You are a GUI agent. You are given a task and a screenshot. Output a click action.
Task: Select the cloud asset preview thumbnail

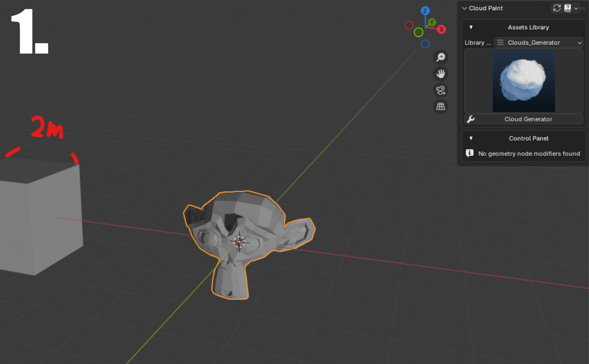(x=524, y=80)
